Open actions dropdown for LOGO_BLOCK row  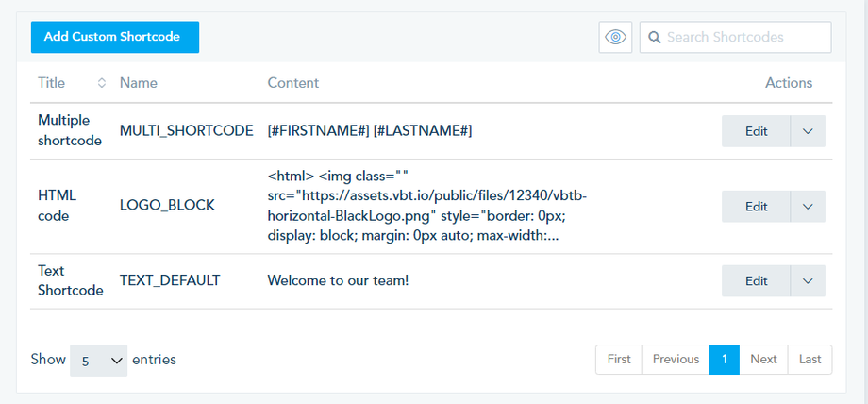tap(808, 207)
